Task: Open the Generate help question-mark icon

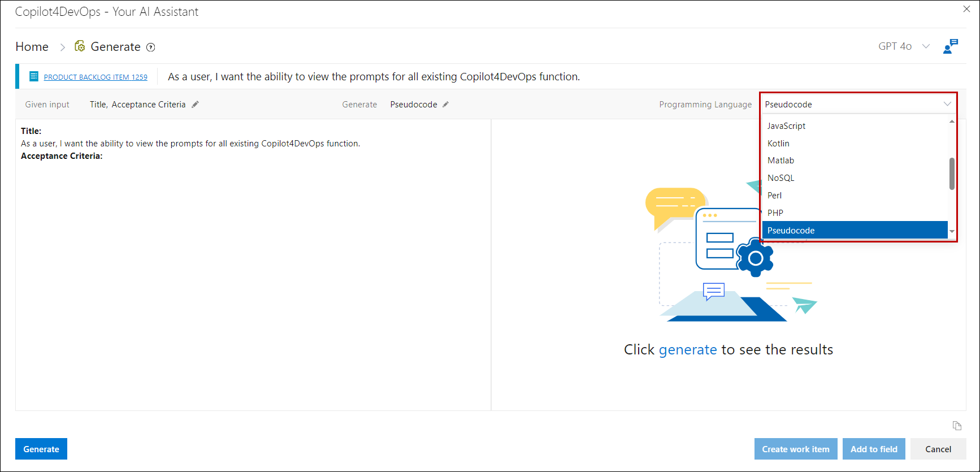Action: [x=151, y=47]
